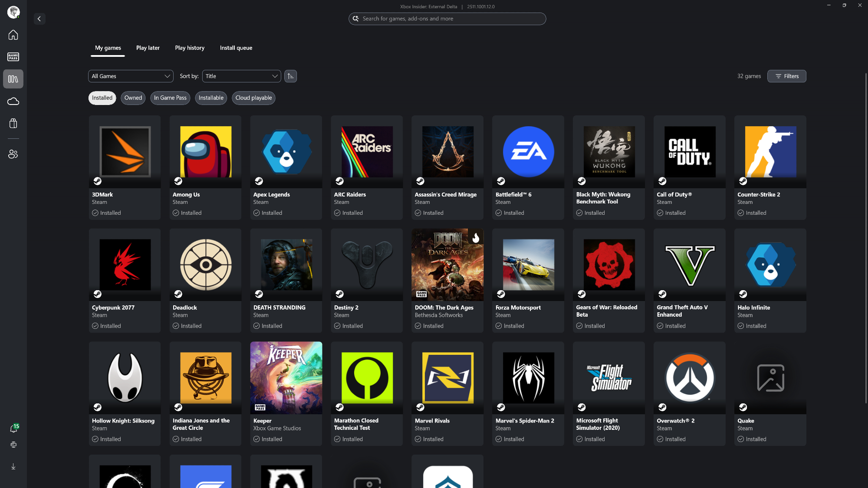
Task: Click the search games input field
Action: 447,19
